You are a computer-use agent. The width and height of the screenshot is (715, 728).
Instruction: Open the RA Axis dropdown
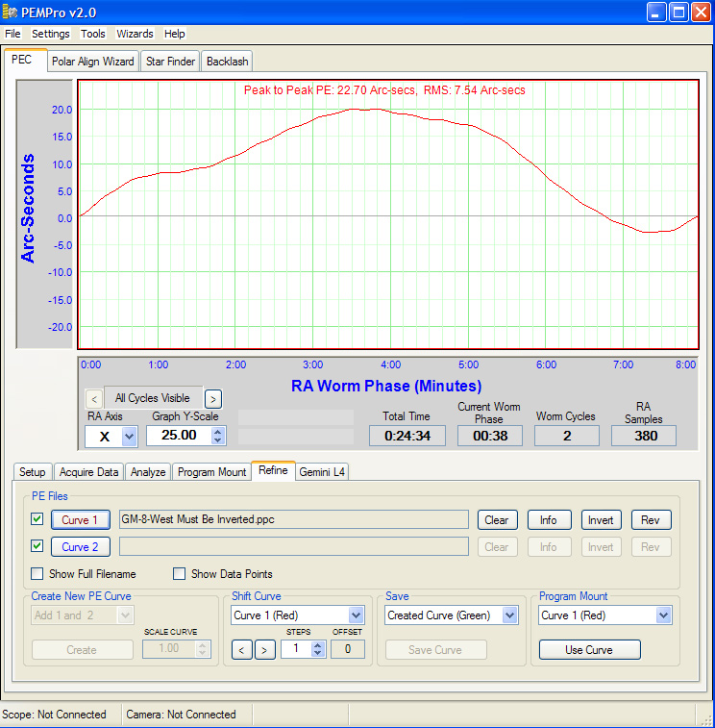(130, 437)
